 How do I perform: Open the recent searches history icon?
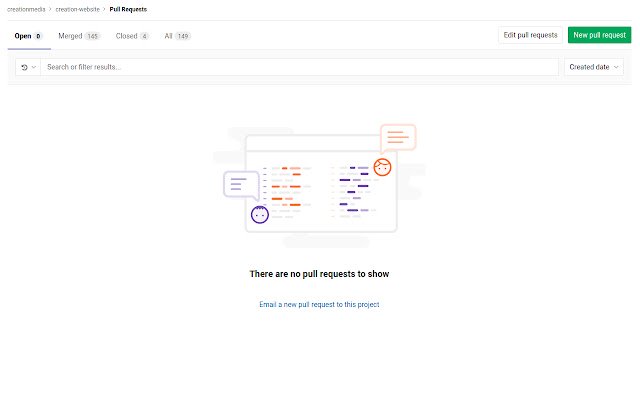28,67
